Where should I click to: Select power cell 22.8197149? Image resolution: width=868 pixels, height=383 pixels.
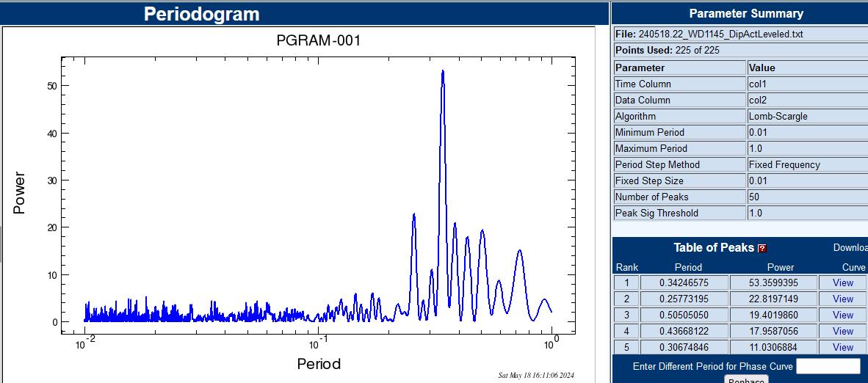(773, 299)
